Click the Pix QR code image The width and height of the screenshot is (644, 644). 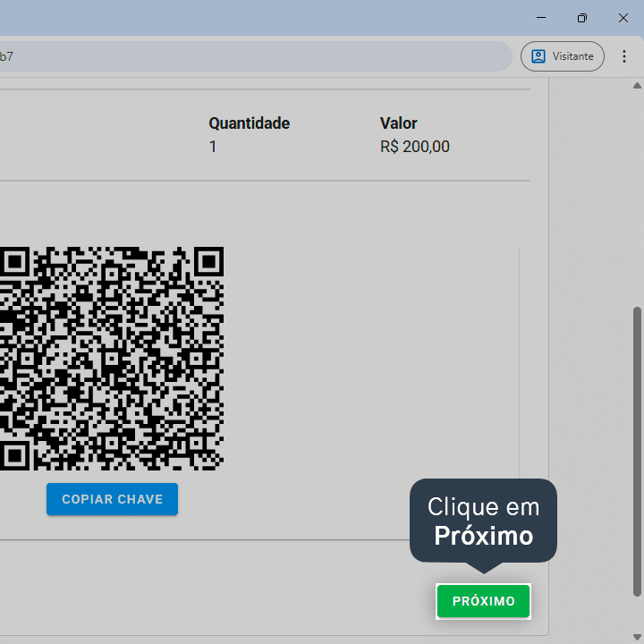(x=112, y=359)
